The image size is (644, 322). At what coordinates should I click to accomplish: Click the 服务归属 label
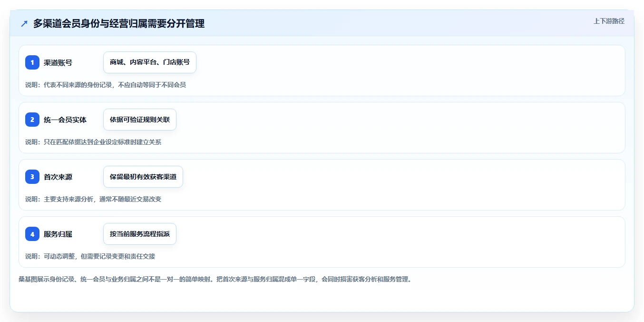click(58, 234)
